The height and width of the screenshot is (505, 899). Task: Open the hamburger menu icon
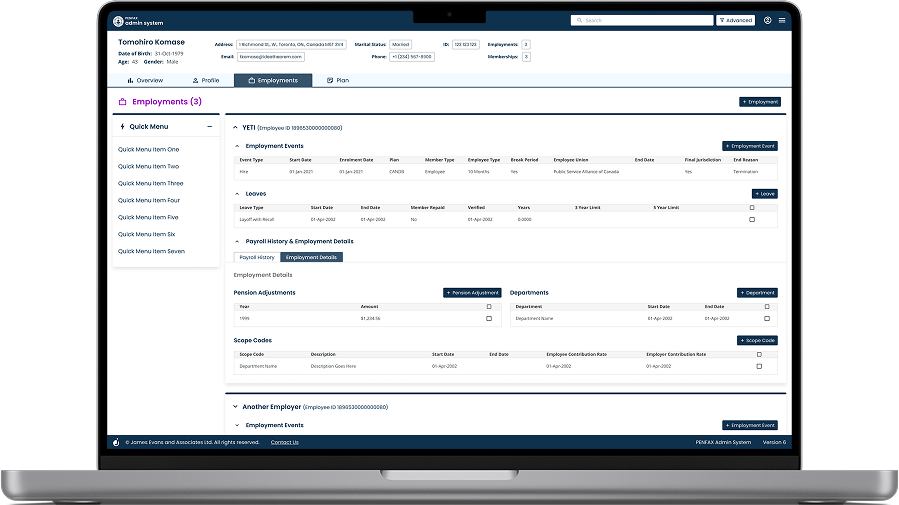click(781, 20)
